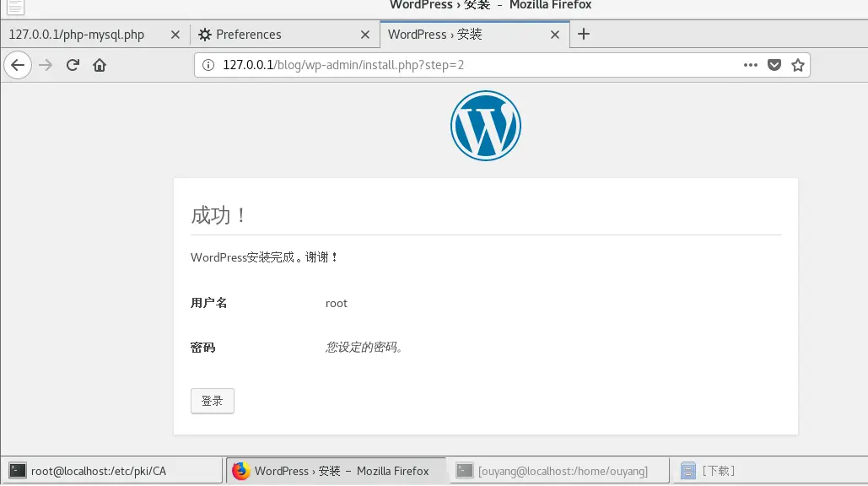The height and width of the screenshot is (486, 868).
Task: Switch to the 127.0.0.1/php-mysql.php tab
Action: click(94, 35)
